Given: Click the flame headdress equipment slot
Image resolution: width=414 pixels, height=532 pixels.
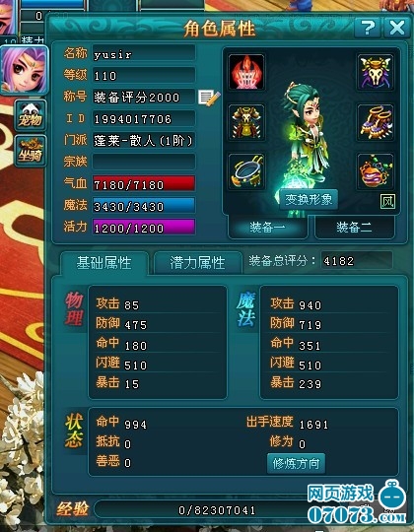Looking at the screenshot, I should [246, 72].
